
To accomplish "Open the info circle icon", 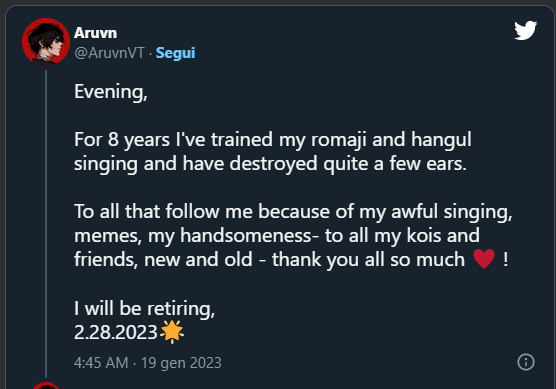I will pos(526,362).
